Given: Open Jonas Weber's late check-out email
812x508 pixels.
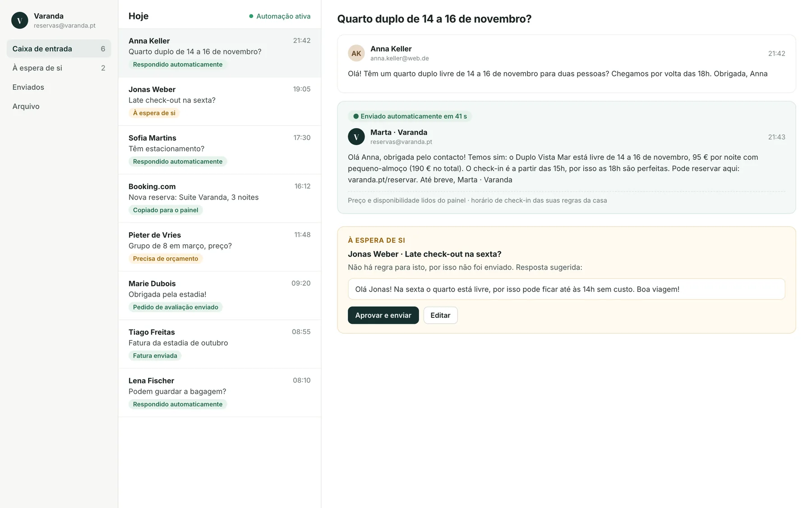Looking at the screenshot, I should pyautogui.click(x=220, y=101).
